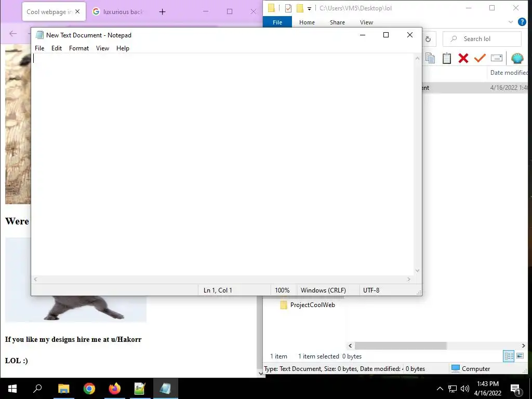Click the 'Search lol' box
Viewport: 532px width, 399px height.
pyautogui.click(x=482, y=38)
